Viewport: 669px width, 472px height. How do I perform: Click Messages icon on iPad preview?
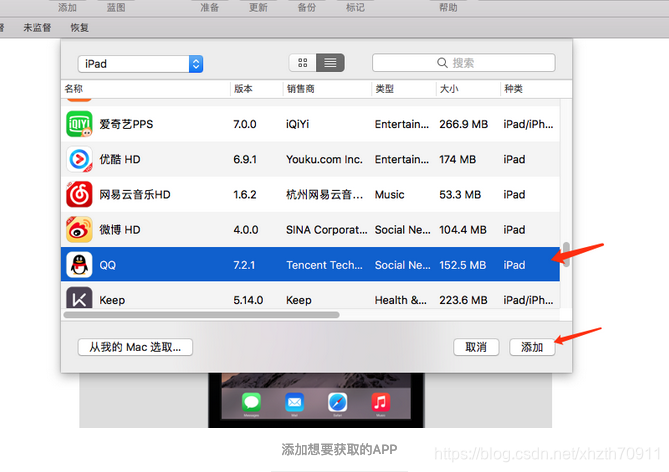251,402
